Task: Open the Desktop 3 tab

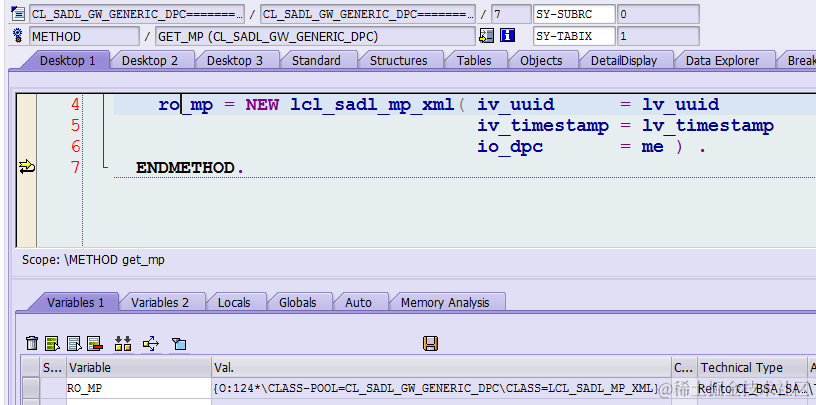Action: 235,60
